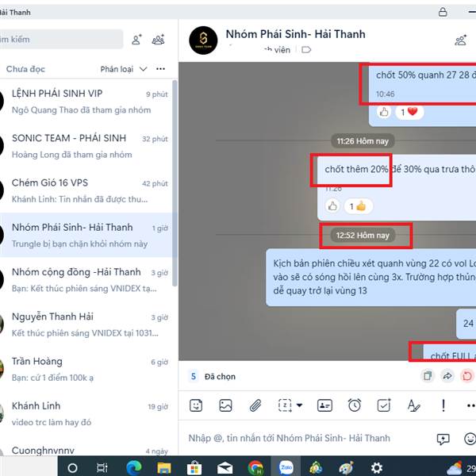
Task: Click the add friend icon
Action: [136, 40]
